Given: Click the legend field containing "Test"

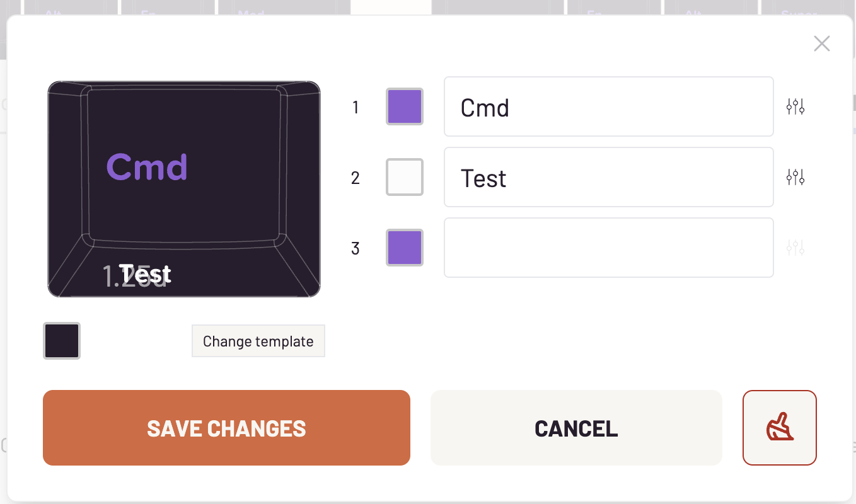Looking at the screenshot, I should pyautogui.click(x=608, y=178).
